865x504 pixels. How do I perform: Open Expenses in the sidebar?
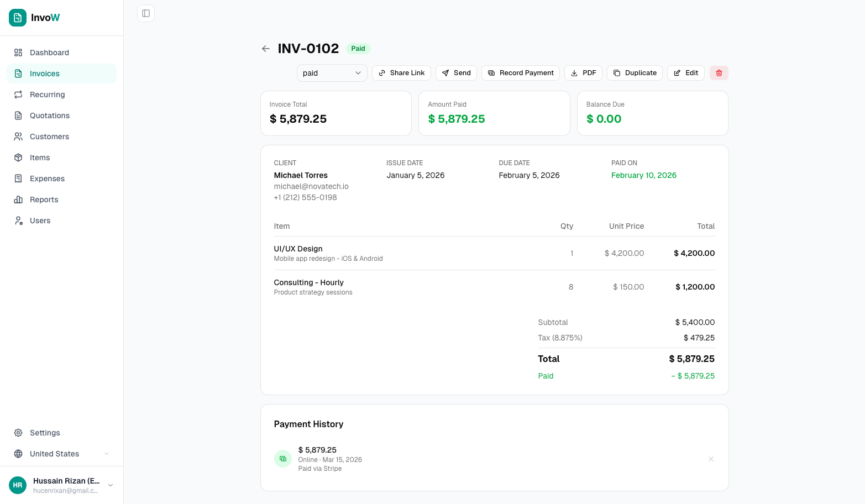(x=61, y=179)
